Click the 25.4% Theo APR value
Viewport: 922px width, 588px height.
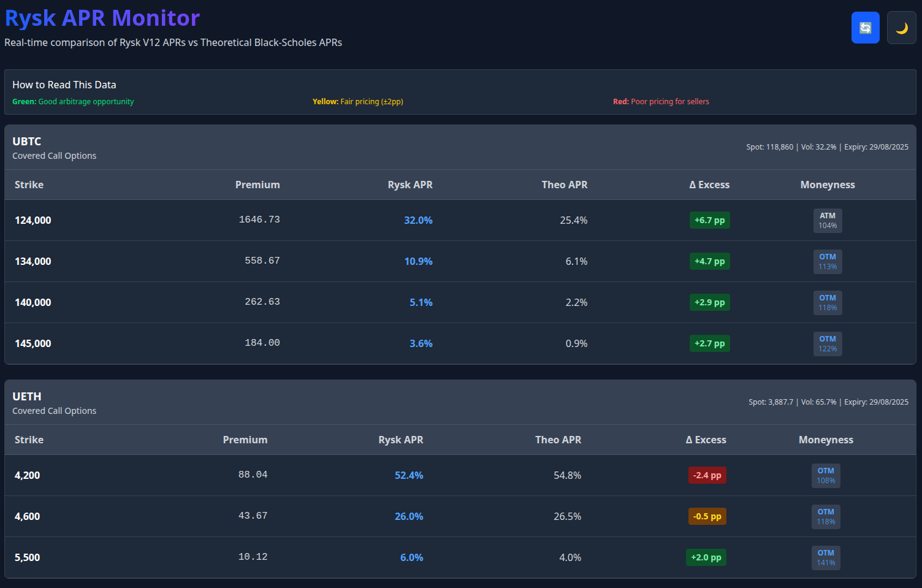point(574,220)
